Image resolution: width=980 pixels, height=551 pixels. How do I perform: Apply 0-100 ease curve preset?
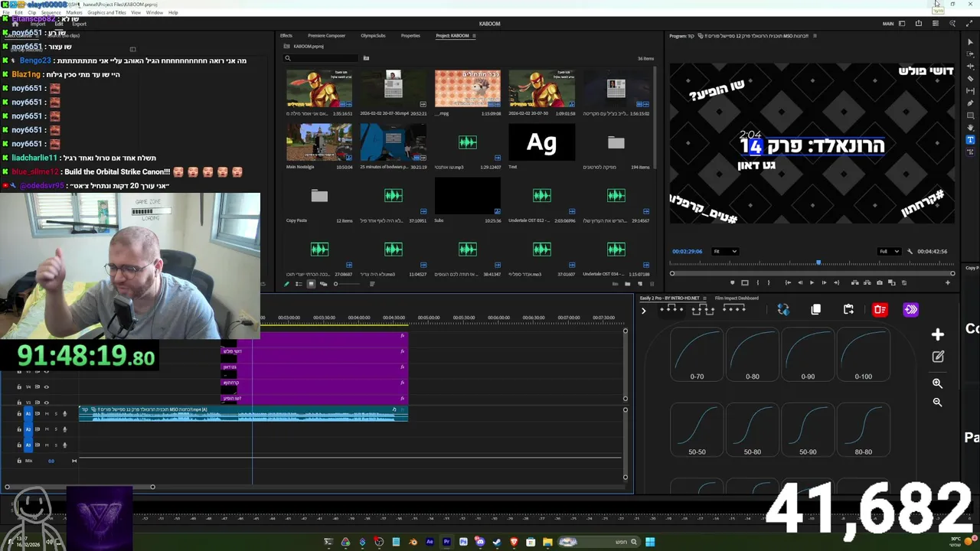tap(863, 354)
